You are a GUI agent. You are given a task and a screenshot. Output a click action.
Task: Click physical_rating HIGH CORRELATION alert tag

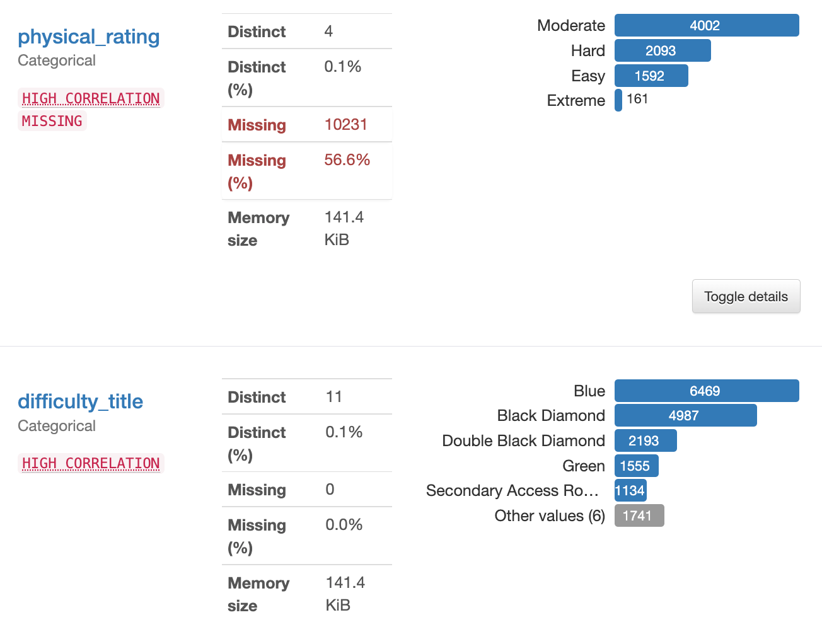point(91,98)
